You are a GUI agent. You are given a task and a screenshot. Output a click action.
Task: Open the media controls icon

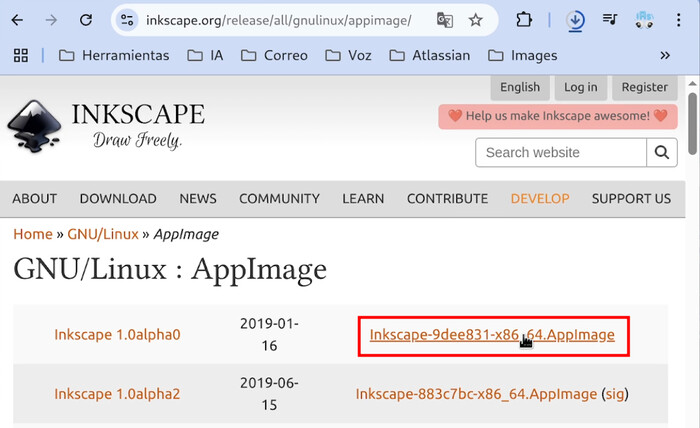609,20
